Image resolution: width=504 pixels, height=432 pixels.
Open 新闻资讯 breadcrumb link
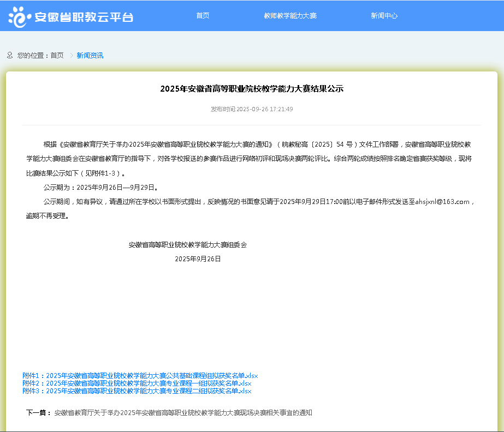(90, 56)
